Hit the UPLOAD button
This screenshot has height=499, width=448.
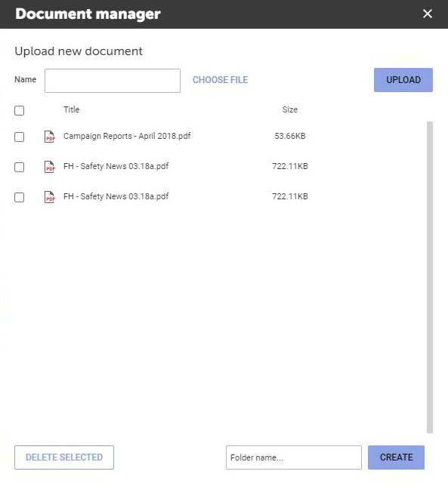[403, 80]
